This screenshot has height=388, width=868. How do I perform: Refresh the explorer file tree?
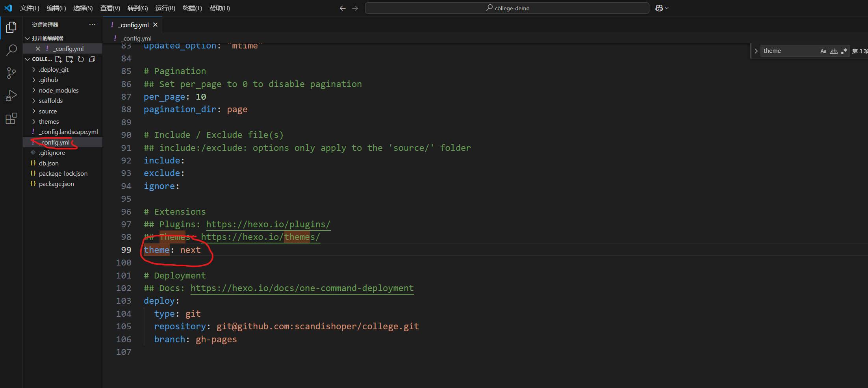[x=81, y=59]
